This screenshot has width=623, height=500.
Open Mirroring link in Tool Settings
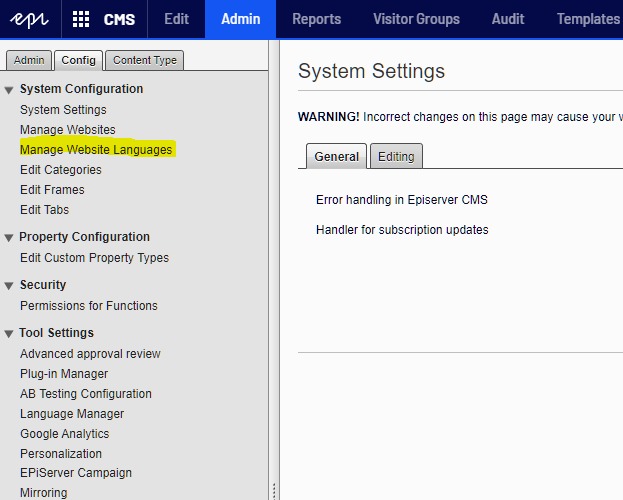coord(44,493)
